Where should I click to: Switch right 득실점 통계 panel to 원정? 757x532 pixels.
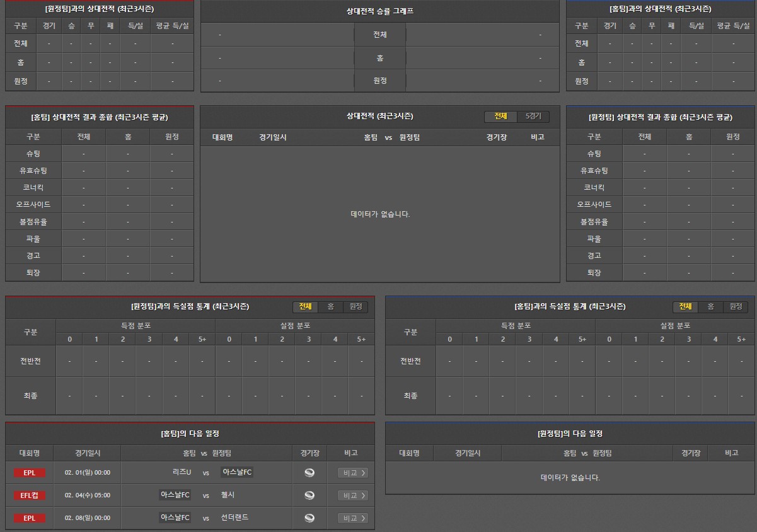coord(736,306)
